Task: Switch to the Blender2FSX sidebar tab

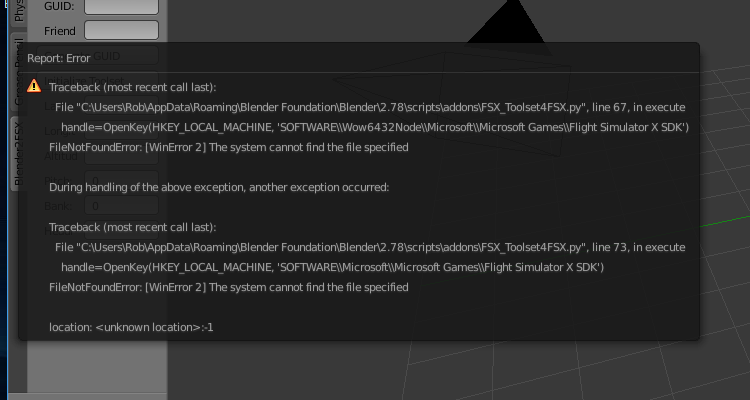Action: coord(17,155)
